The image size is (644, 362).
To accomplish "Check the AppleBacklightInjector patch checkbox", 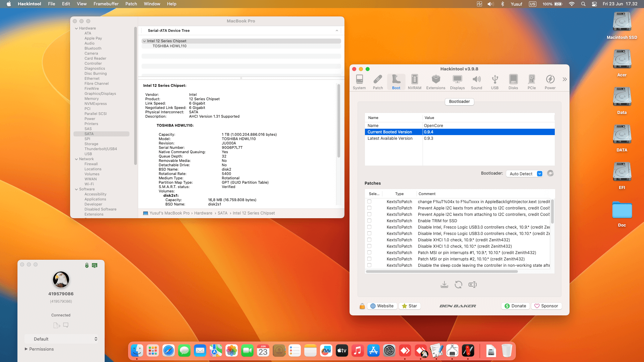I will (369, 201).
